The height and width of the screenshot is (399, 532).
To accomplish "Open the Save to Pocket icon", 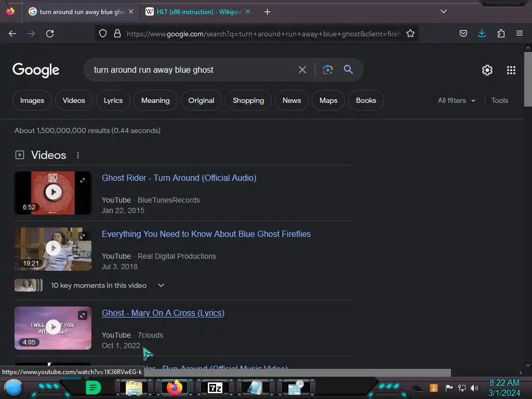I will coord(463,33).
